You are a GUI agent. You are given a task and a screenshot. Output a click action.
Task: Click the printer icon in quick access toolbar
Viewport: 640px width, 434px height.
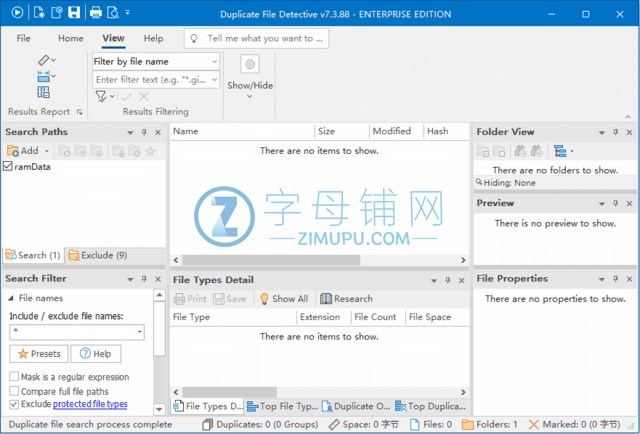pyautogui.click(x=96, y=13)
